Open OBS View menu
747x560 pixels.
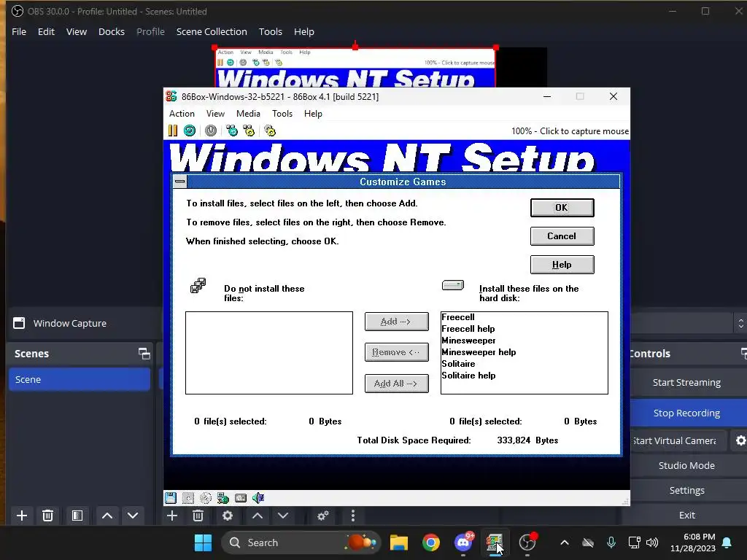point(76,31)
